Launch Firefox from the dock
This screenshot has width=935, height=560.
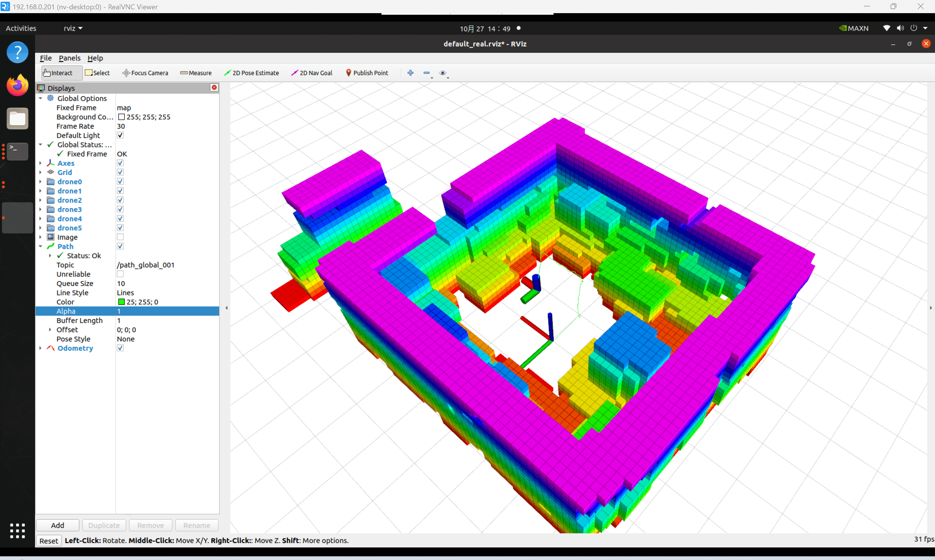pyautogui.click(x=17, y=85)
